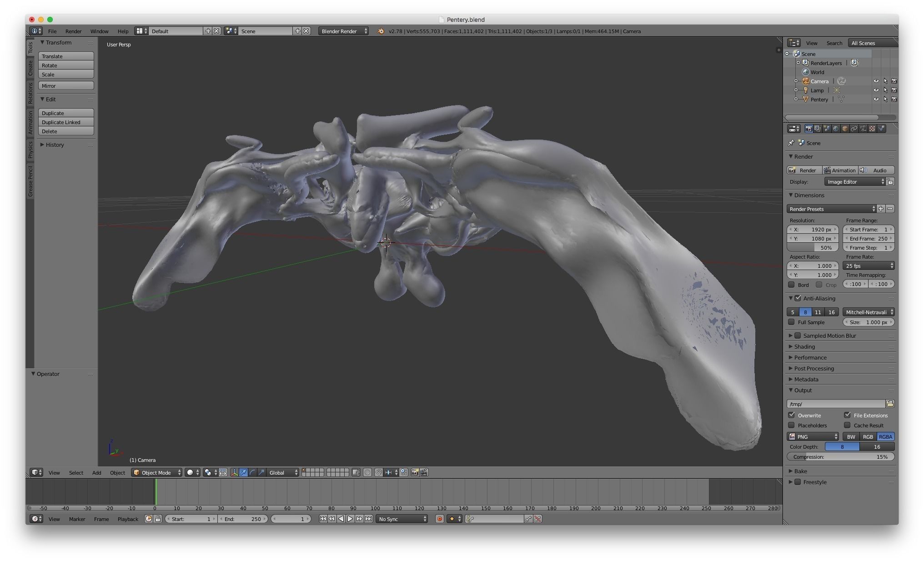Uncheck the File Extensions checkbox
Viewport: 924px width, 561px height.
coord(847,415)
